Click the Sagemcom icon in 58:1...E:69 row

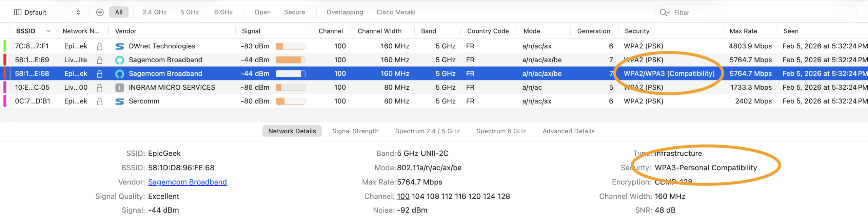(119, 60)
